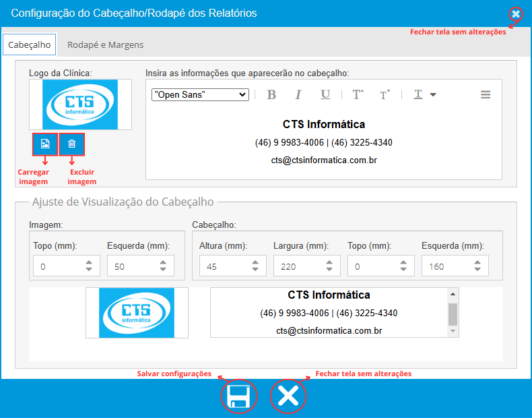
Task: Click the email address in the header preview
Action: click(329, 331)
